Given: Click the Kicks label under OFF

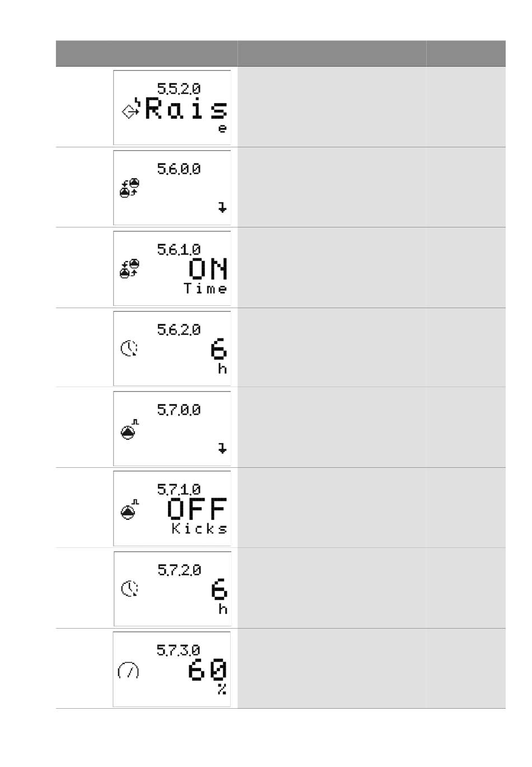Looking at the screenshot, I should 199,529.
